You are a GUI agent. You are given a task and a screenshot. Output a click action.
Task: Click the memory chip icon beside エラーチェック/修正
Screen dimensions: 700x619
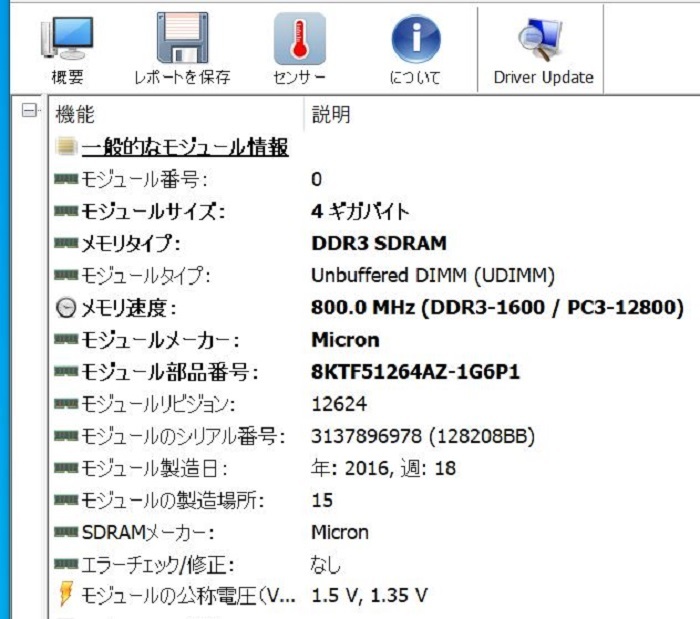pyautogui.click(x=66, y=564)
